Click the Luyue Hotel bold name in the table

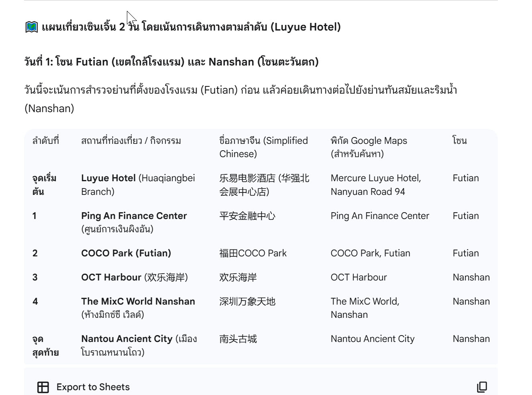click(x=108, y=178)
